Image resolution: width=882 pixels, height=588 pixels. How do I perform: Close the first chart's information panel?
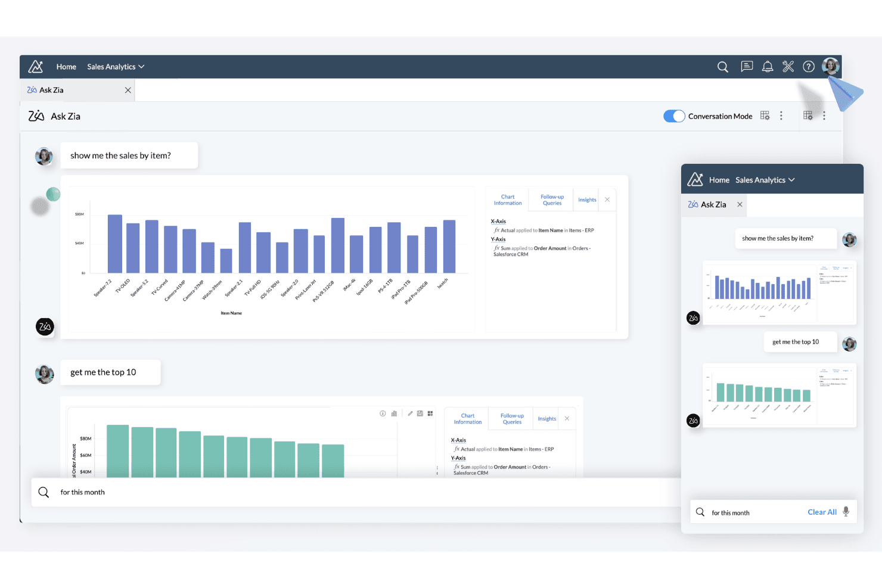tap(607, 200)
